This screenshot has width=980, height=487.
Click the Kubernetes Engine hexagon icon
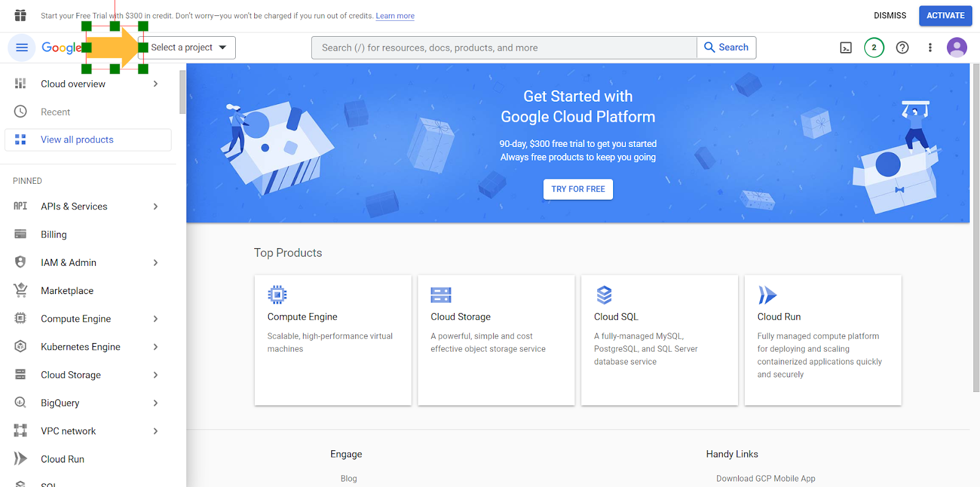(20, 347)
